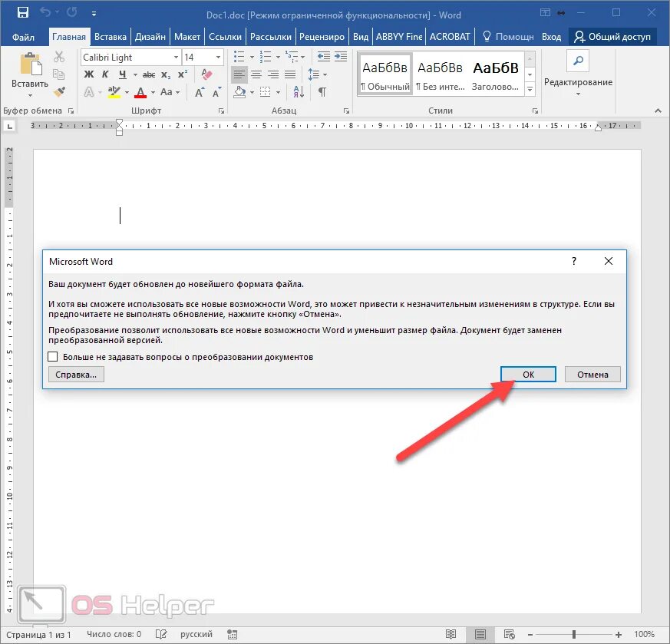Open the font size 14 dropdown
Viewport: 670px width, 644px height.
click(218, 58)
